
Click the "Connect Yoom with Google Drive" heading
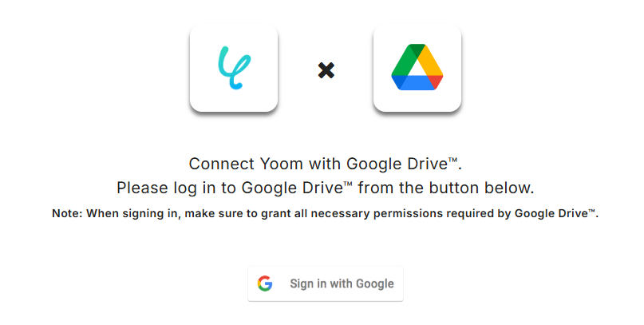(326, 164)
